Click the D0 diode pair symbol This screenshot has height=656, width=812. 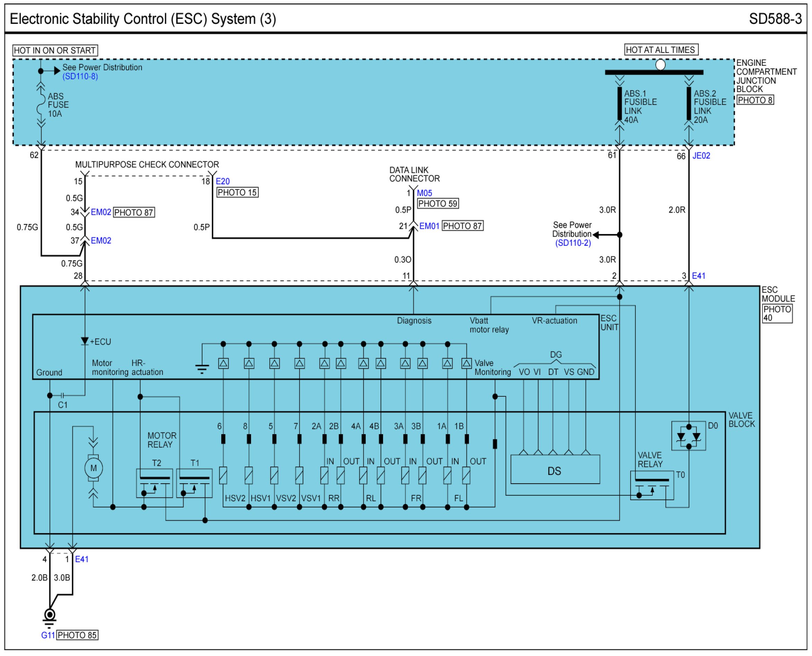[x=688, y=436]
